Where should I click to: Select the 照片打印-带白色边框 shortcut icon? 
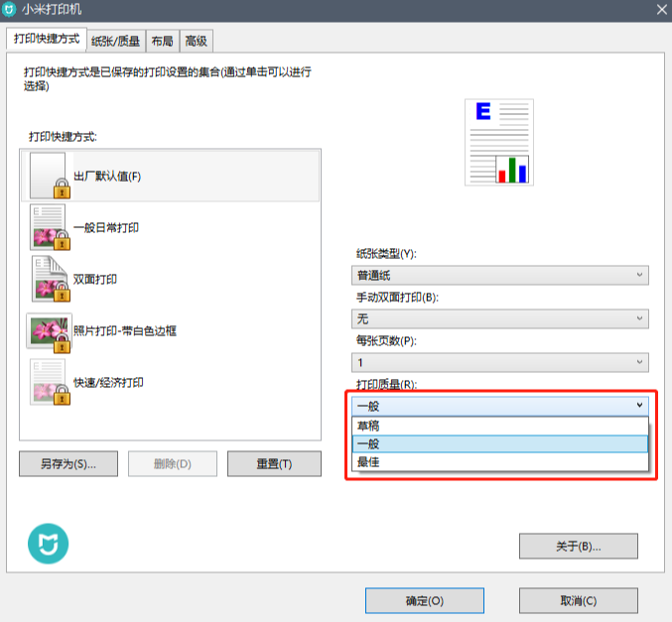49,332
